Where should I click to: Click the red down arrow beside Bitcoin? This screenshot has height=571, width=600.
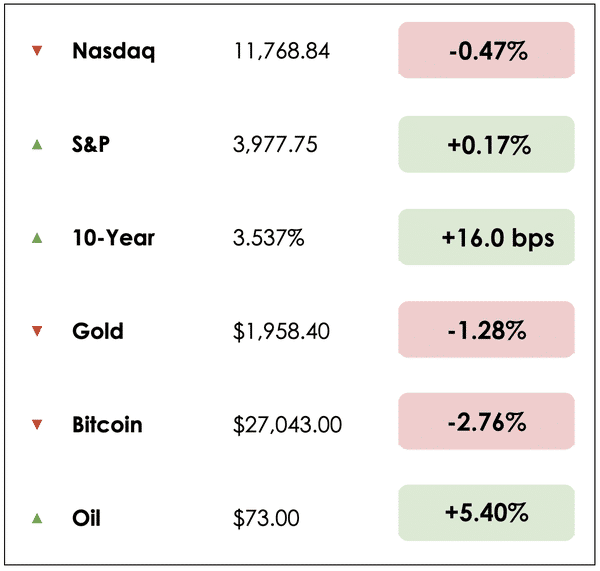click(37, 425)
